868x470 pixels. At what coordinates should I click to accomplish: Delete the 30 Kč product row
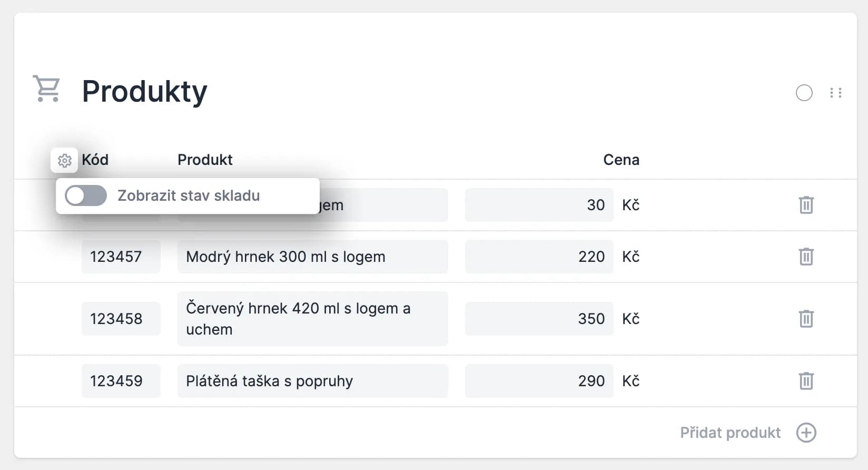click(806, 205)
